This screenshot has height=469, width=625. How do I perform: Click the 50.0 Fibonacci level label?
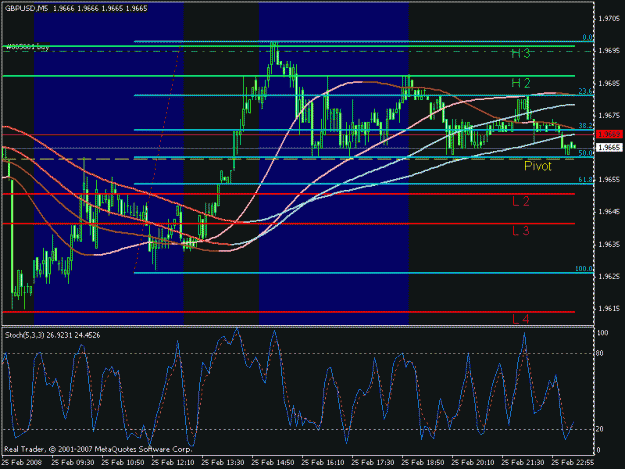pos(586,153)
